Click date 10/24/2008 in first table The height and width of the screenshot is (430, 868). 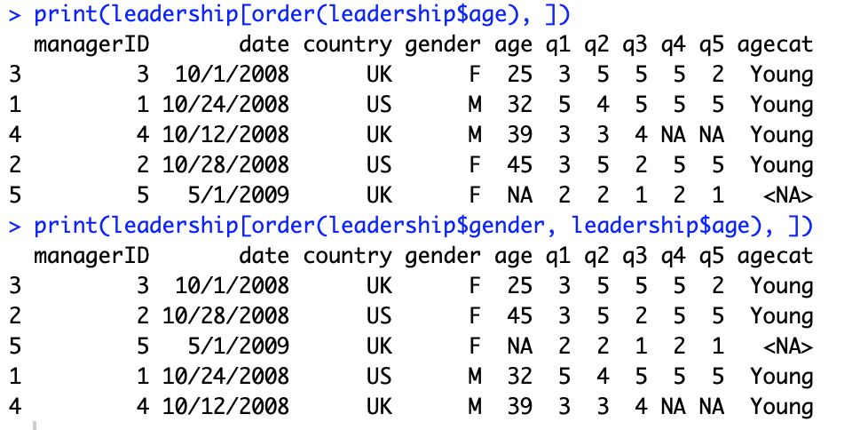pyautogui.click(x=225, y=105)
